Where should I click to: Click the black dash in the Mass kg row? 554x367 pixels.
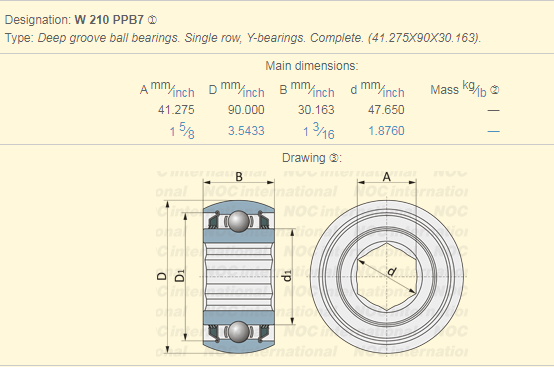pyautogui.click(x=493, y=111)
